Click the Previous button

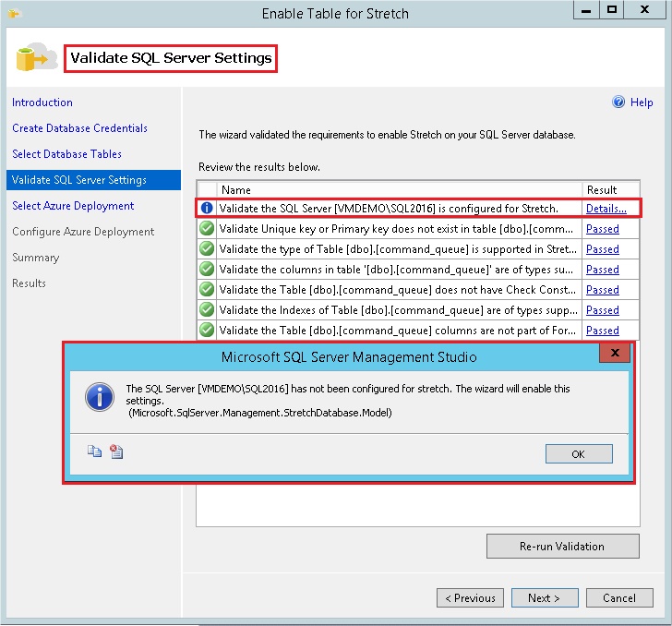tap(470, 597)
